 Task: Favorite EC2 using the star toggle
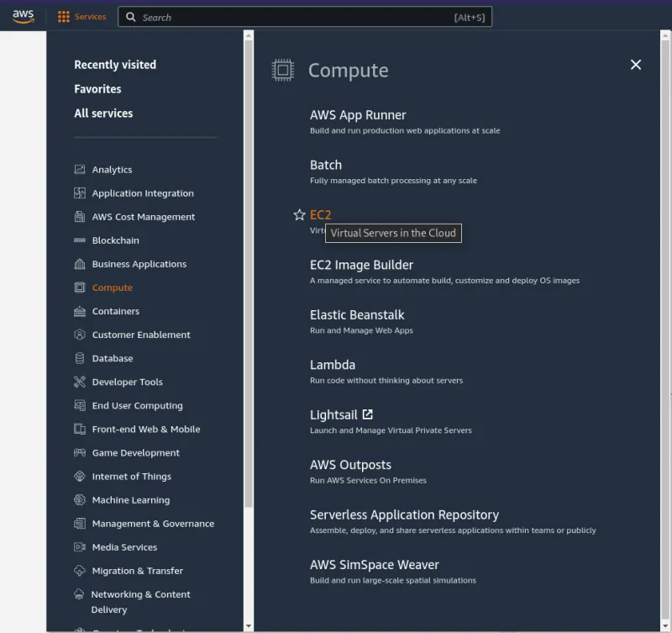(x=300, y=214)
